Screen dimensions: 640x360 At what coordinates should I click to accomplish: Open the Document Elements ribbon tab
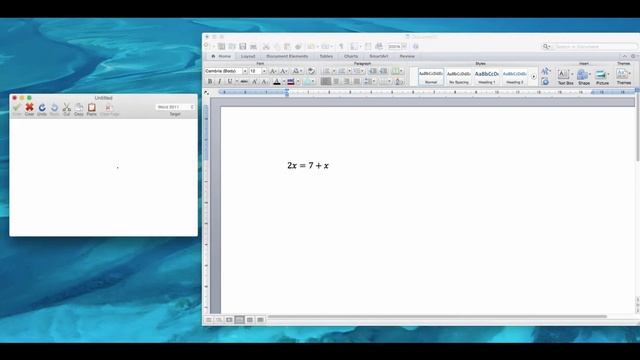(x=287, y=56)
